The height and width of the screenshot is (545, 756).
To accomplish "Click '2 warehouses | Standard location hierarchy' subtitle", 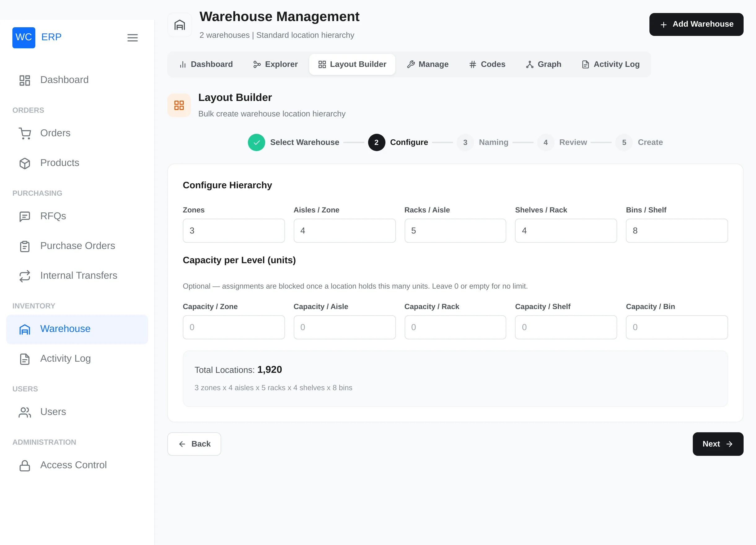I will click(277, 35).
